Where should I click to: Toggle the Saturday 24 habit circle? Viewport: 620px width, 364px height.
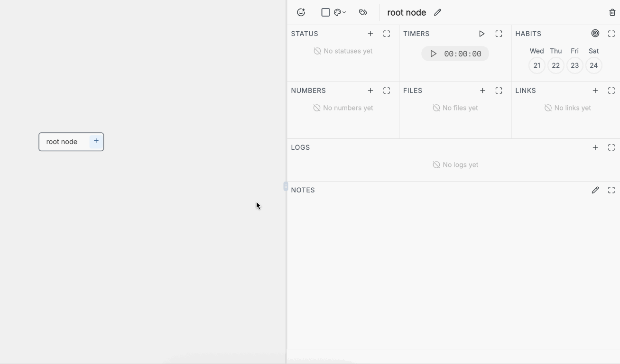click(x=593, y=65)
